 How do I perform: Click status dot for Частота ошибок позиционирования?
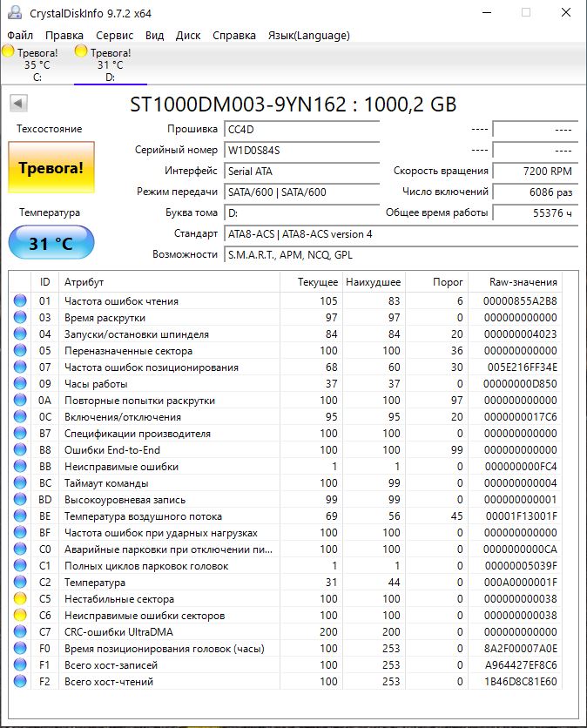coord(20,367)
